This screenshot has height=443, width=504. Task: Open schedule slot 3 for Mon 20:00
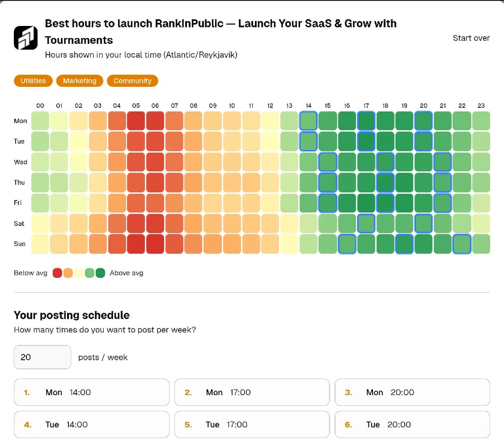click(412, 392)
